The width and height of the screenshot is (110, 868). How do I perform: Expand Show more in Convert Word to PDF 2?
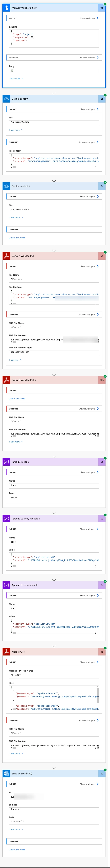pos(16,442)
